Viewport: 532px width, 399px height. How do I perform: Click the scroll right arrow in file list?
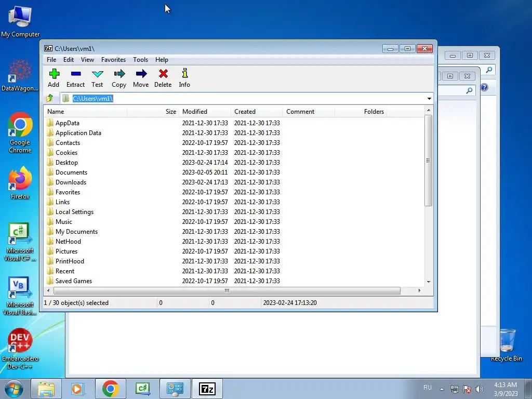coord(420,291)
